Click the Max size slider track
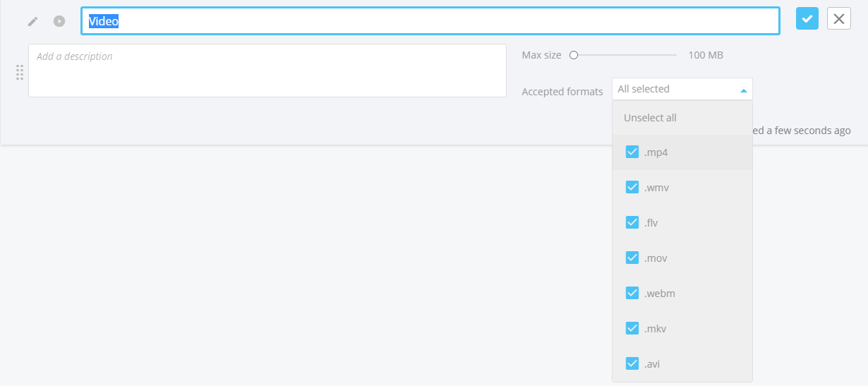Screen dimensions: 868x386 click(x=628, y=55)
